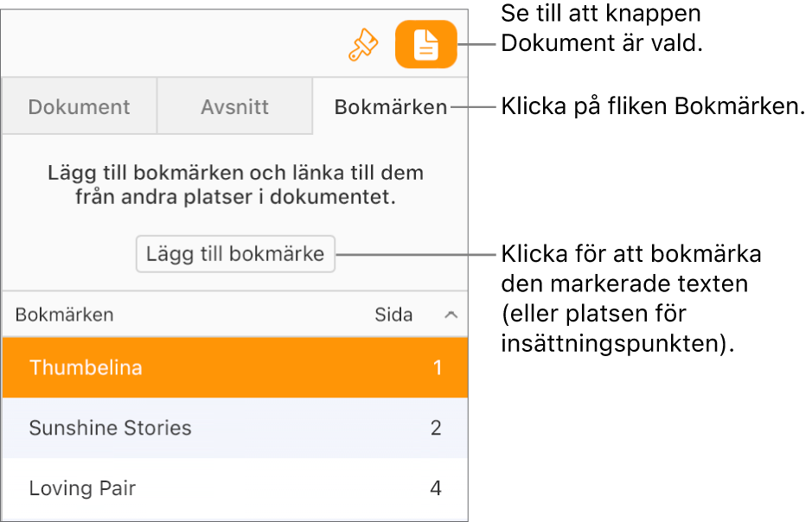Open formatting options via the brush icon

point(363,44)
